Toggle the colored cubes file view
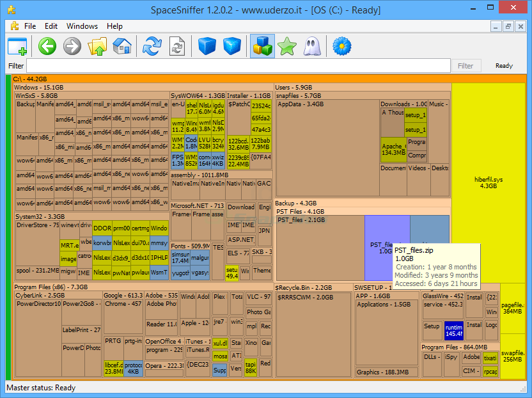This screenshot has height=398, width=532. click(x=262, y=46)
